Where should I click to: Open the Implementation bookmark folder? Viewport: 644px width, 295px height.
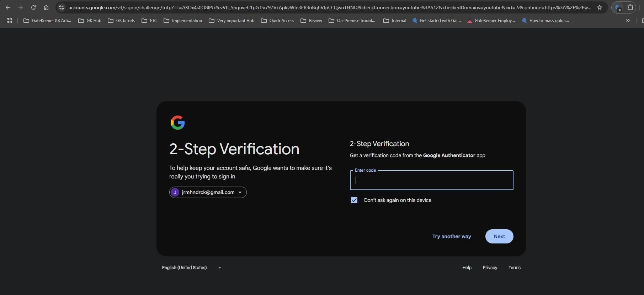(x=183, y=21)
